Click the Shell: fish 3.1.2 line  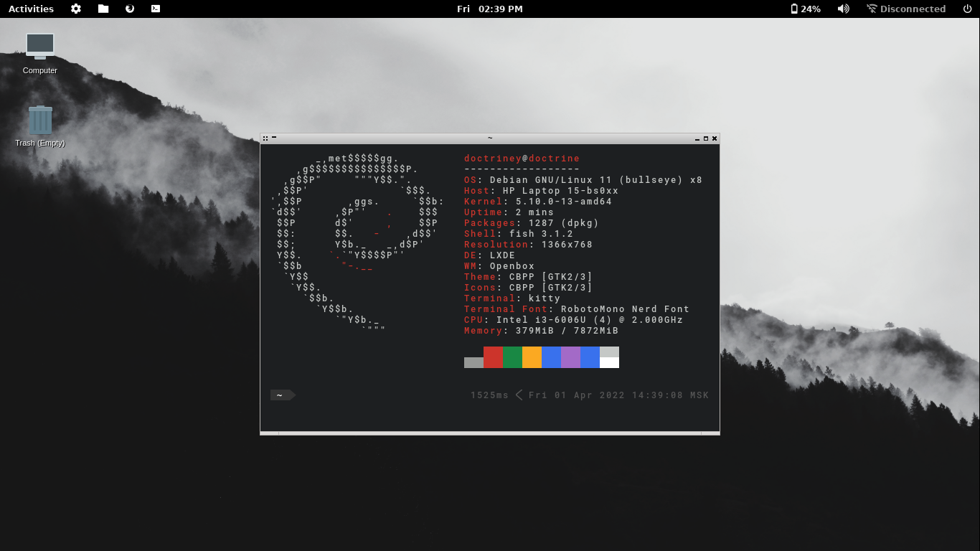[x=519, y=234]
